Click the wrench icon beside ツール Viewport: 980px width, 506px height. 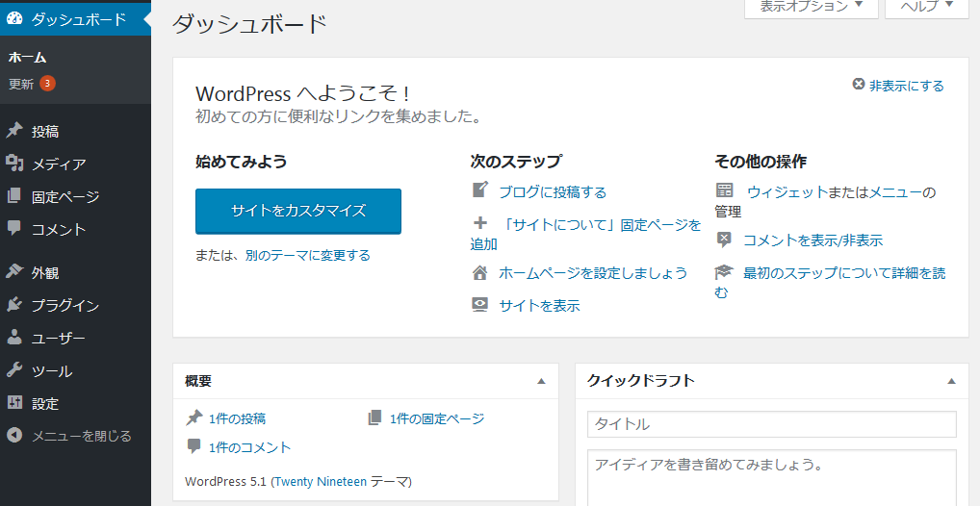15,370
